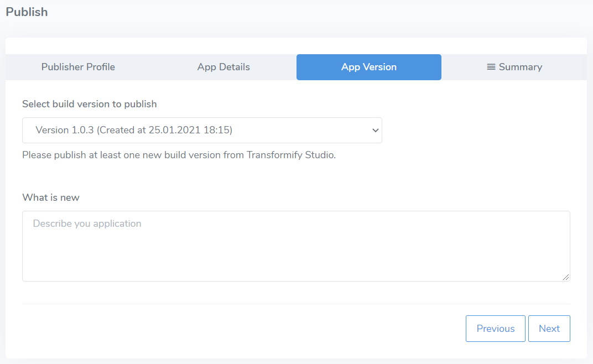This screenshot has width=593, height=364.
Task: Click the 'Please publish at least one' hint text
Action: [179, 155]
